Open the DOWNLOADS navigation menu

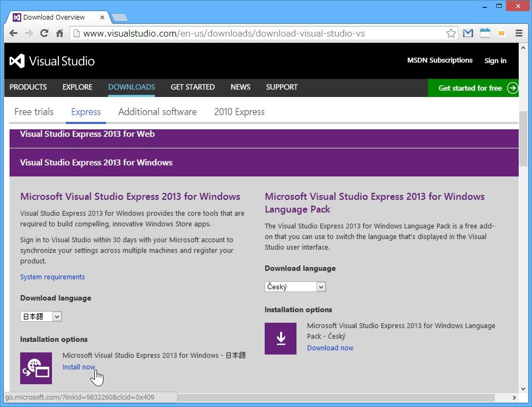click(132, 87)
